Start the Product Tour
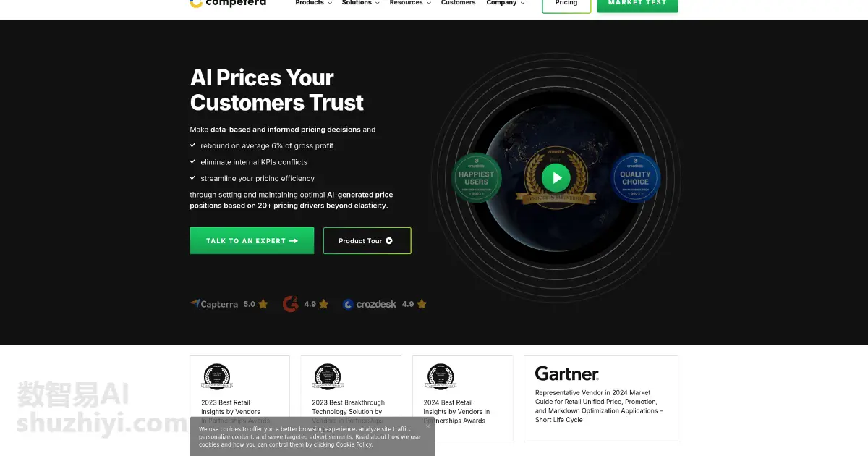Image resolution: width=868 pixels, height=456 pixels. click(367, 241)
